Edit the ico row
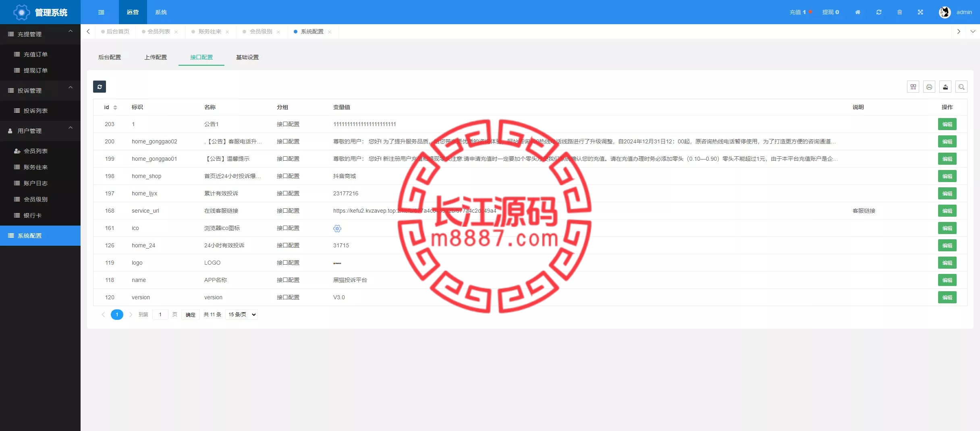The height and width of the screenshot is (431, 980). (947, 228)
